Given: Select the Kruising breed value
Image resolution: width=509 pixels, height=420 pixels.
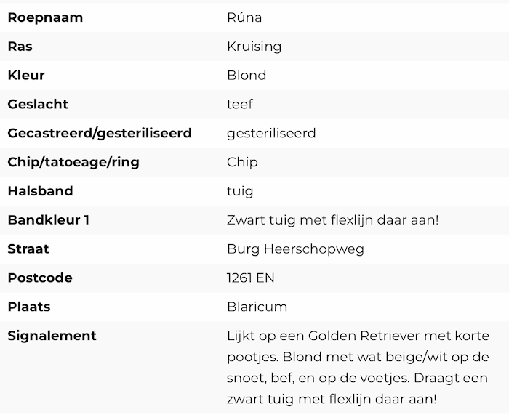Looking at the screenshot, I should tap(254, 47).
